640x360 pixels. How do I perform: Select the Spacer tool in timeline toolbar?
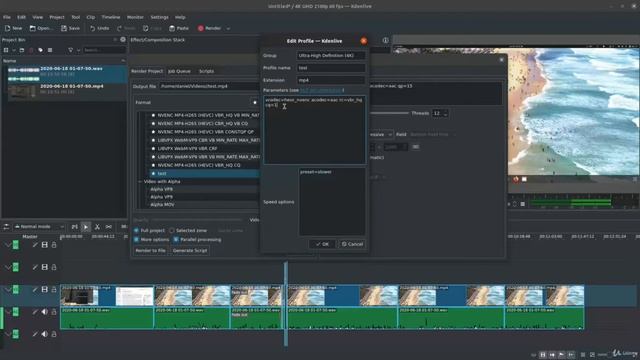pyautogui.click(x=109, y=227)
